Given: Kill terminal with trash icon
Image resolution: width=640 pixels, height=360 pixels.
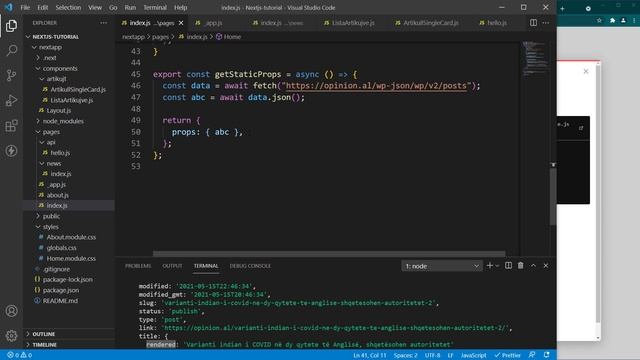Looking at the screenshot, I should (521, 266).
